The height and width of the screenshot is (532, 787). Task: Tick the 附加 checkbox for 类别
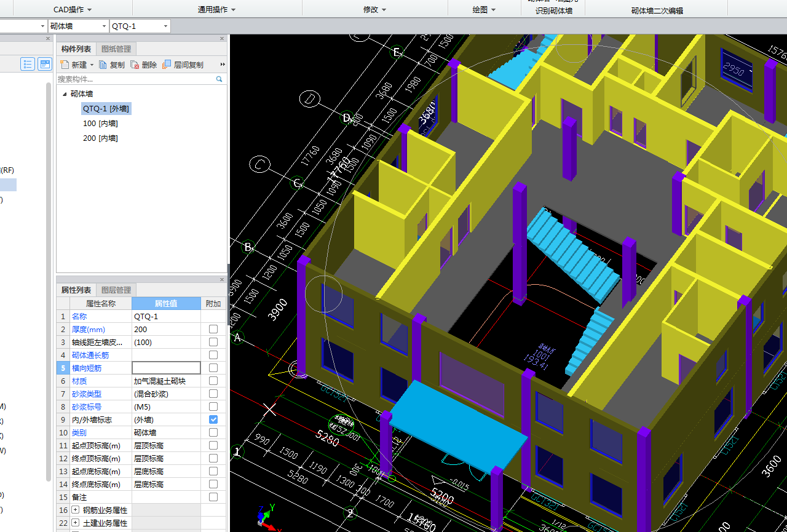pos(213,432)
